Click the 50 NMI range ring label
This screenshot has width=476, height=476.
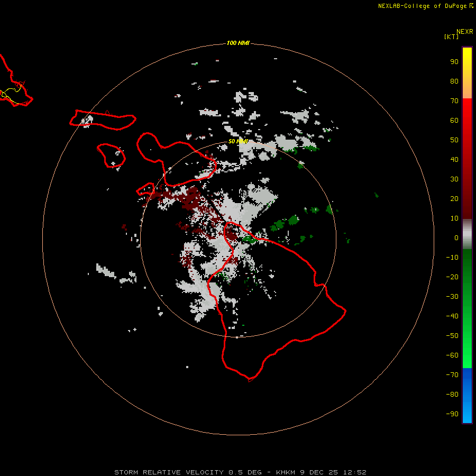(238, 141)
